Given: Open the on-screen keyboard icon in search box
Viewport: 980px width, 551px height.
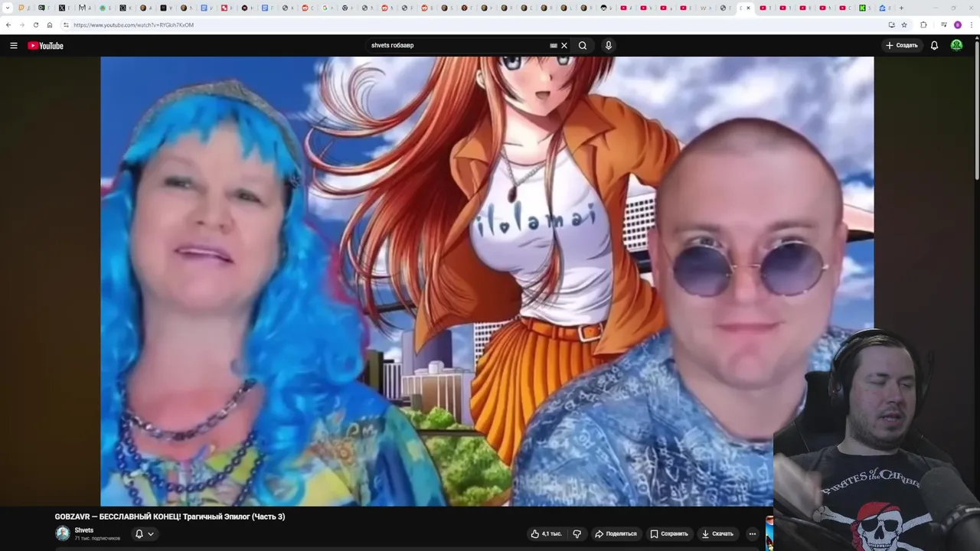Looking at the screenshot, I should [554, 45].
